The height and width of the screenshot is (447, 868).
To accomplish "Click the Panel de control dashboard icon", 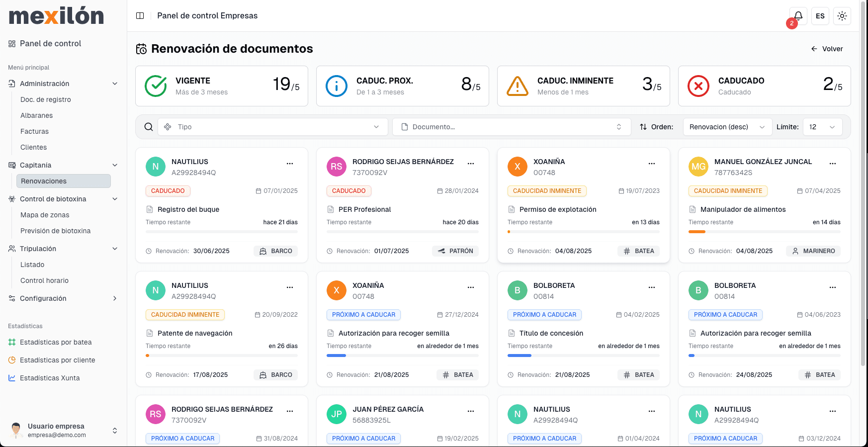I will tap(12, 44).
